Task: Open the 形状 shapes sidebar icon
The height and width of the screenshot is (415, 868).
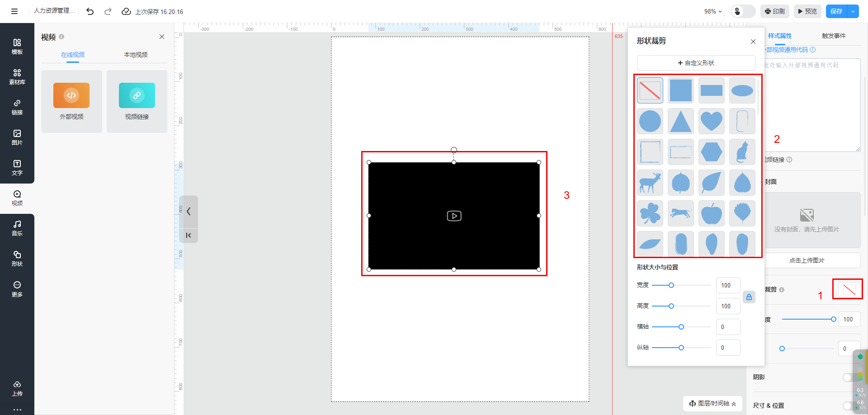Action: point(17,258)
